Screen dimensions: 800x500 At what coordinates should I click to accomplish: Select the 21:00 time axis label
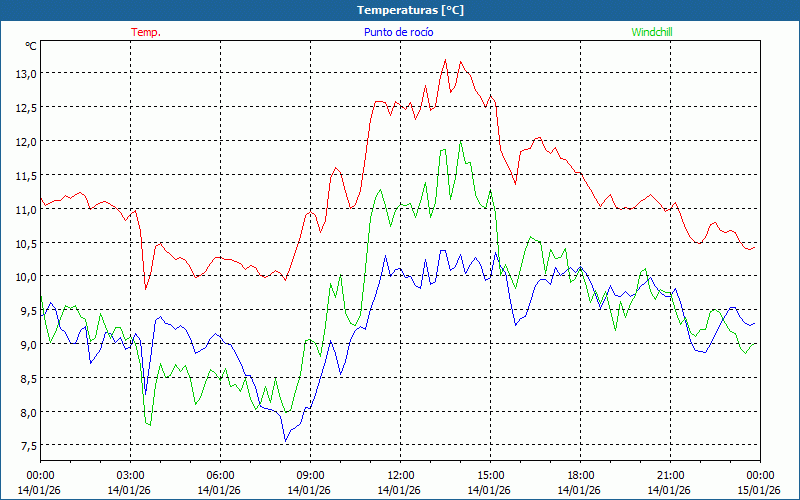coord(670,474)
